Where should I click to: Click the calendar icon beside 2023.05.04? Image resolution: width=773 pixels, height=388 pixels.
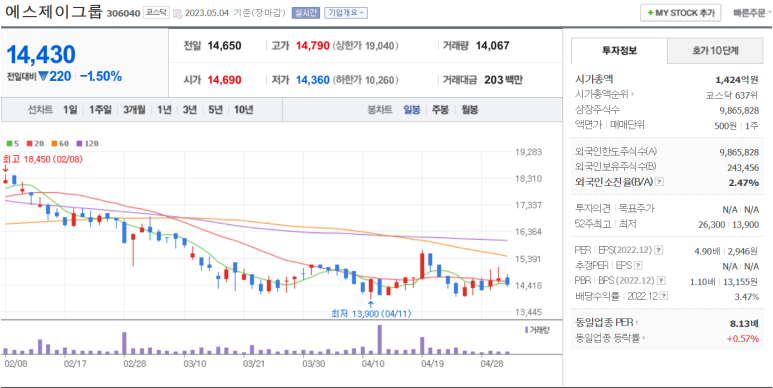click(x=178, y=13)
